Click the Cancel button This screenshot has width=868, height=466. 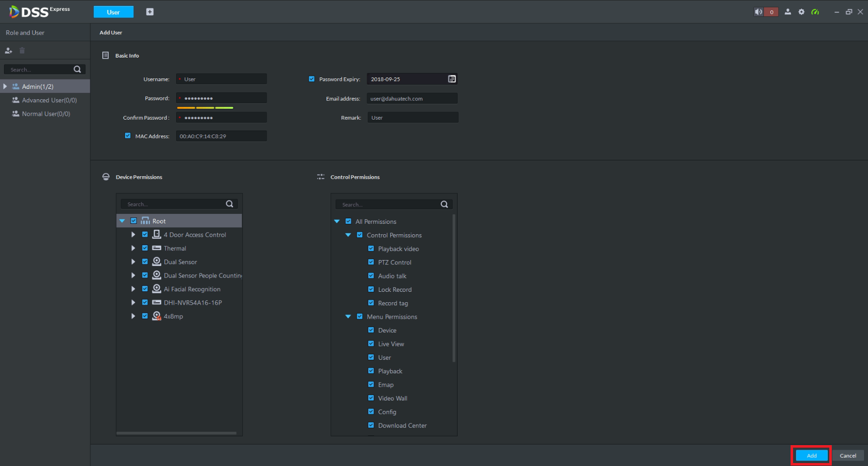pyautogui.click(x=848, y=456)
